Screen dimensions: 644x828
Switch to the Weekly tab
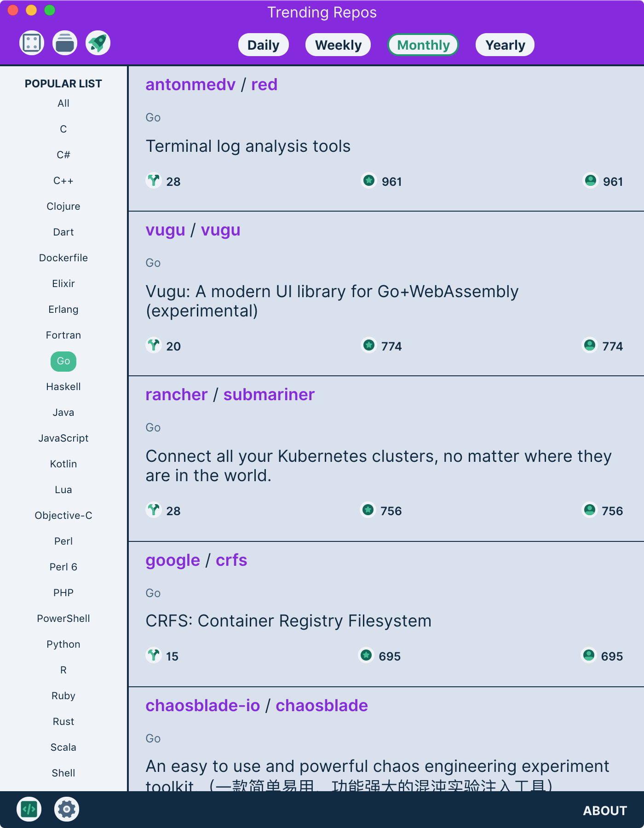pyautogui.click(x=338, y=45)
